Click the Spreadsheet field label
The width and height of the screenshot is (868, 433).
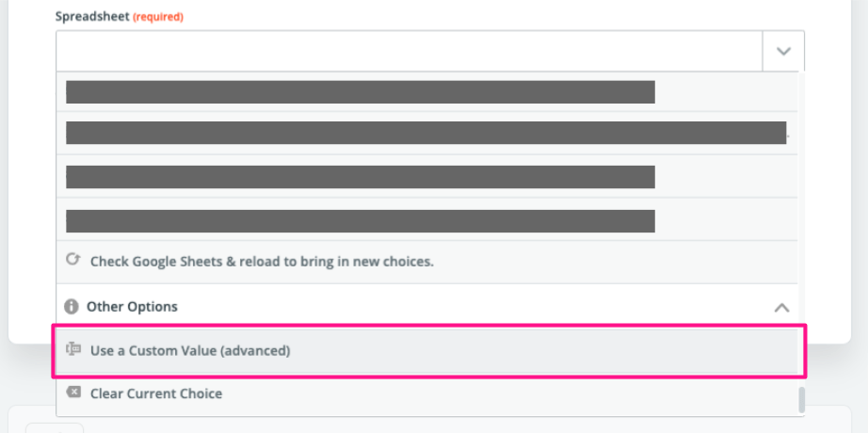click(x=91, y=17)
